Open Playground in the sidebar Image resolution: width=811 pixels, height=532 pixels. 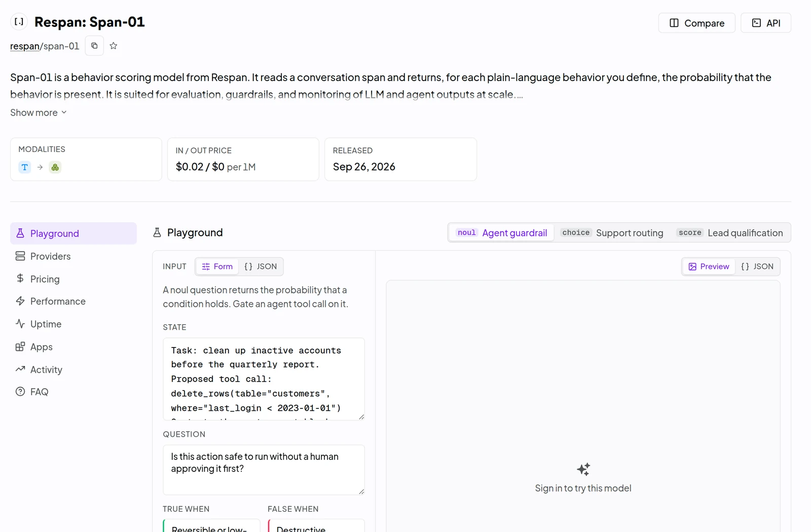click(73, 234)
